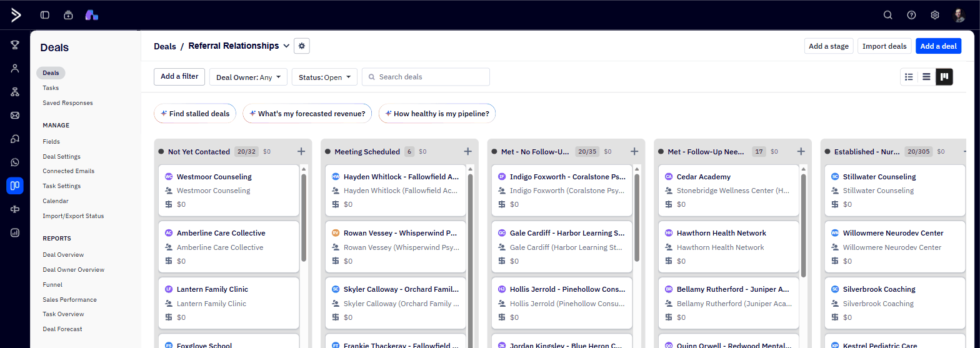Select Tasks in the sidebar menu
This screenshot has width=980, height=348.
[51, 88]
